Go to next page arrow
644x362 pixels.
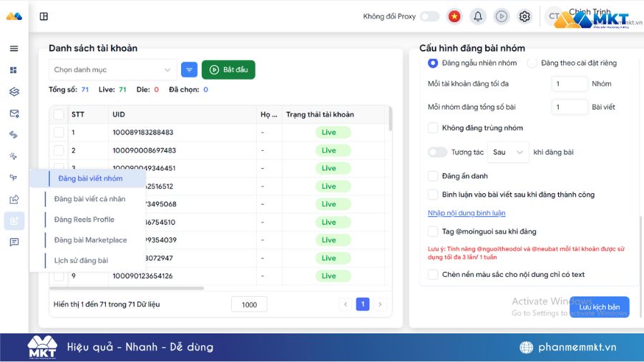(380, 304)
